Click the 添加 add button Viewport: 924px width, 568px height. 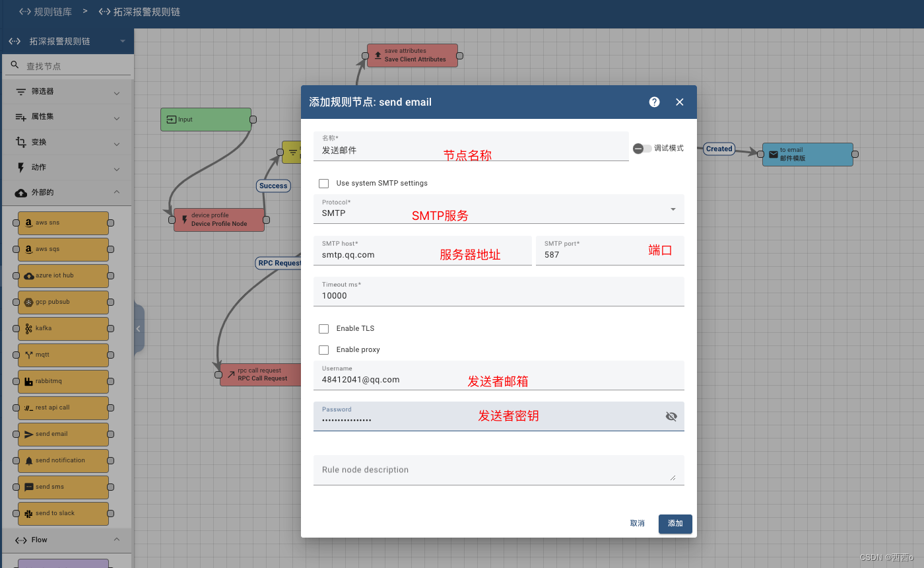pyautogui.click(x=675, y=523)
